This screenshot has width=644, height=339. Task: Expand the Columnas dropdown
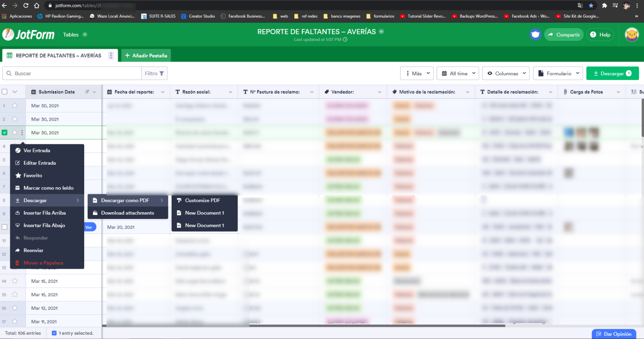coord(506,73)
